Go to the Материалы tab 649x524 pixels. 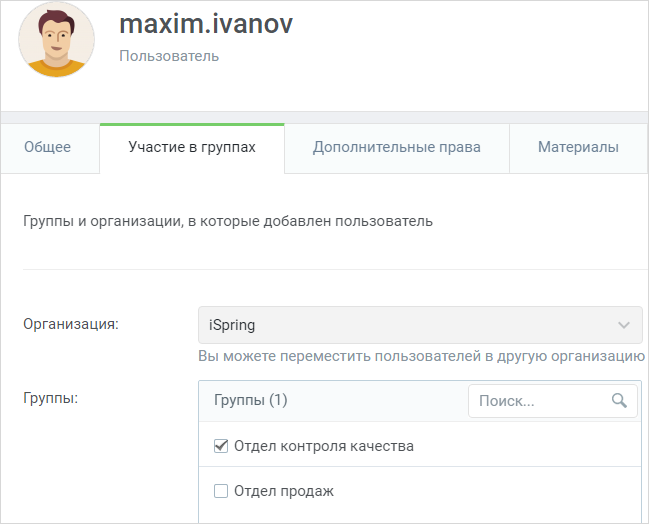pyautogui.click(x=578, y=147)
